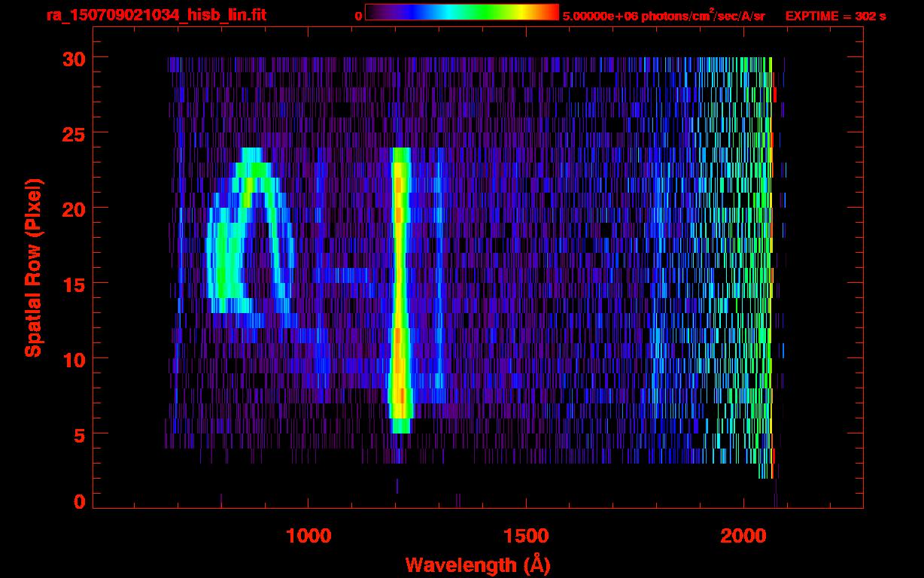
Task: Click the 2000 wavelength tick label
Action: point(743,536)
